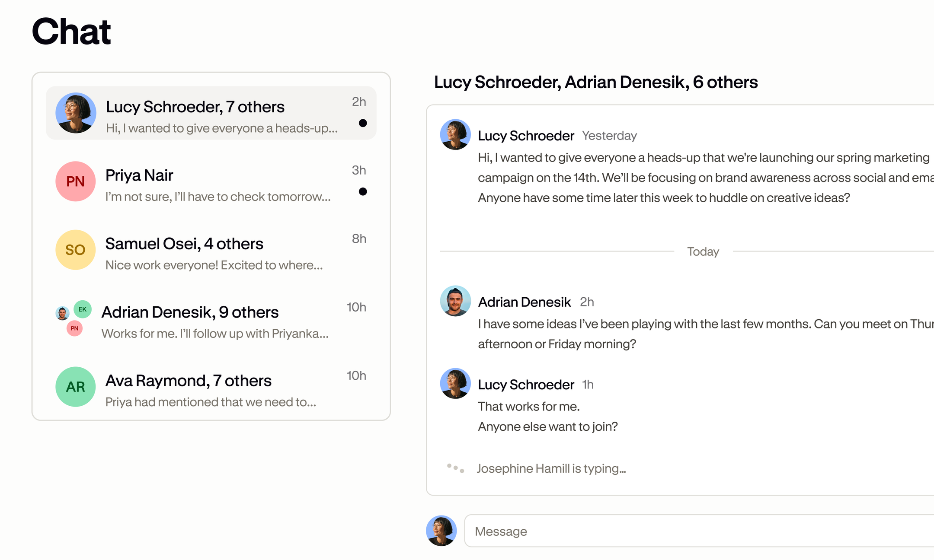The height and width of the screenshot is (560, 934).
Task: Click the Today date separator label
Action: pyautogui.click(x=703, y=251)
